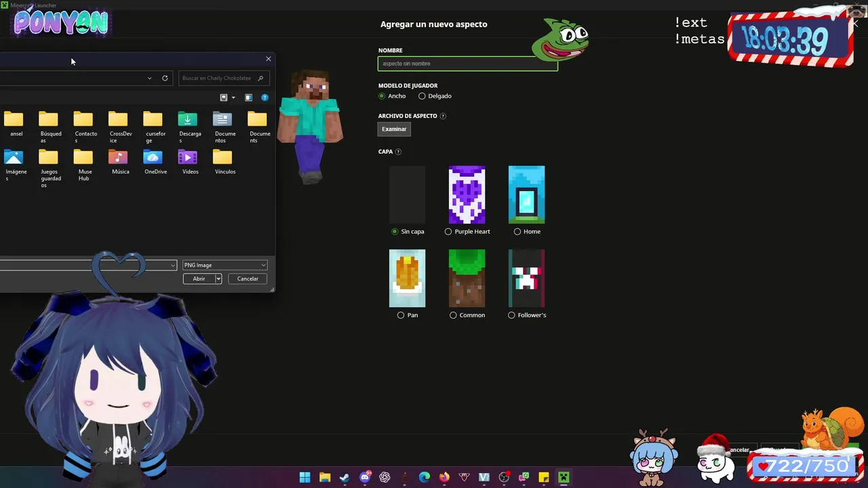Open the Juegos guardados folder

coord(49,168)
